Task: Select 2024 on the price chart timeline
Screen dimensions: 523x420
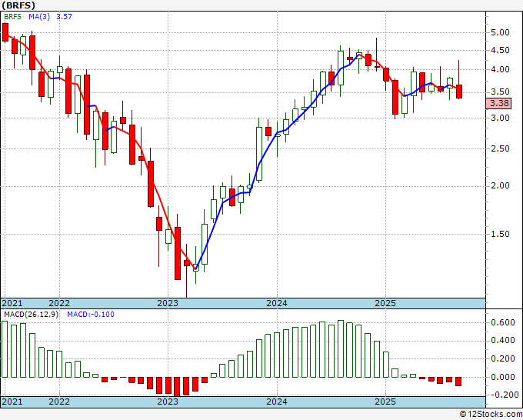Action: 277,303
